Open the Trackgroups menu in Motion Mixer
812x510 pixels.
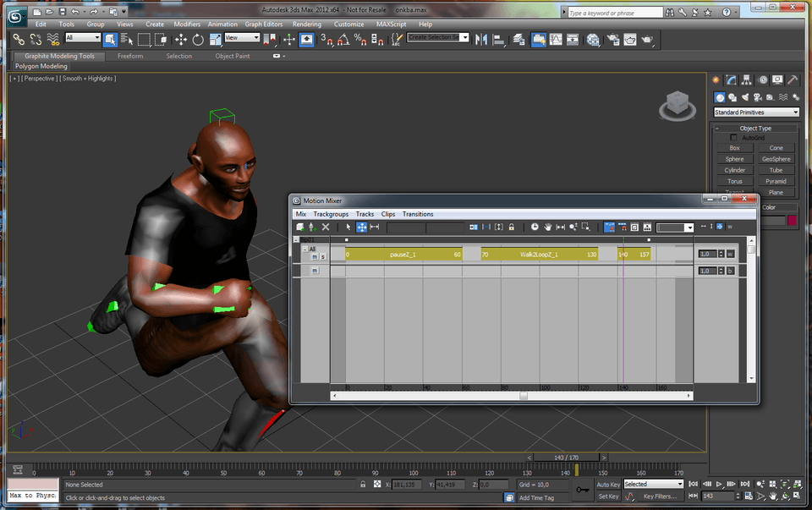[331, 214]
